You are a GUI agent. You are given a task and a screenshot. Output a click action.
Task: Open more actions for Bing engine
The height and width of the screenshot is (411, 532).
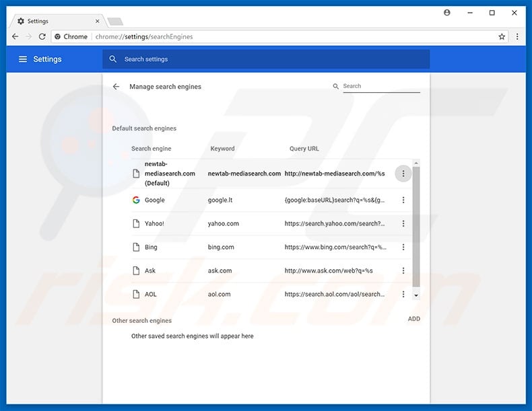[x=403, y=247]
